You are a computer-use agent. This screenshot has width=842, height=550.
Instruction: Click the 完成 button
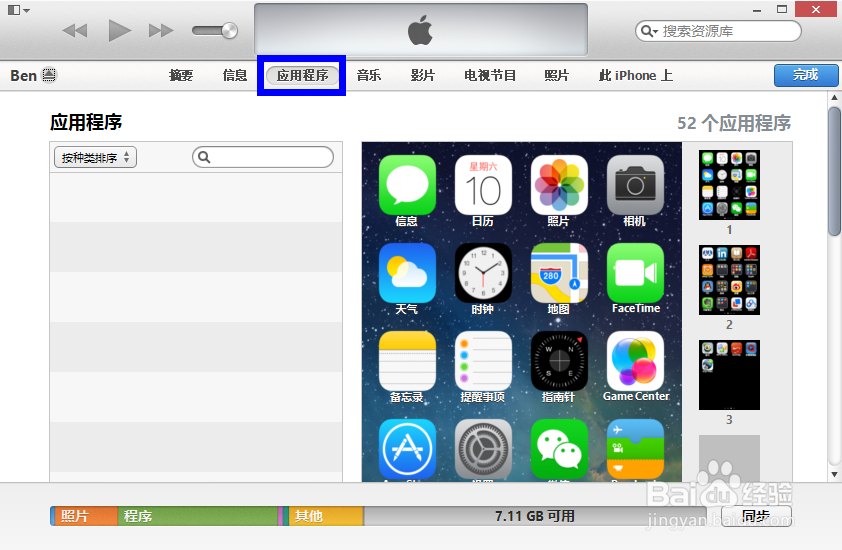click(805, 75)
